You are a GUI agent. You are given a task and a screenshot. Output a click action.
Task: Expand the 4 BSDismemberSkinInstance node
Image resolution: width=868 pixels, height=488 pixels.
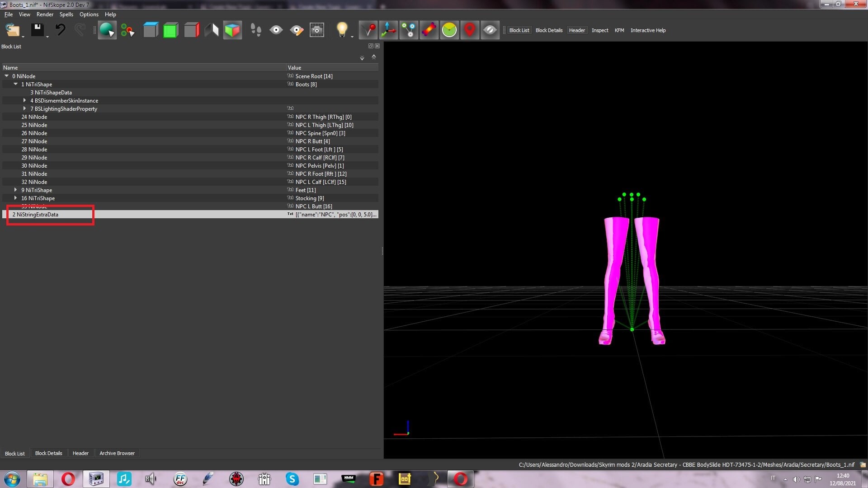click(24, 100)
